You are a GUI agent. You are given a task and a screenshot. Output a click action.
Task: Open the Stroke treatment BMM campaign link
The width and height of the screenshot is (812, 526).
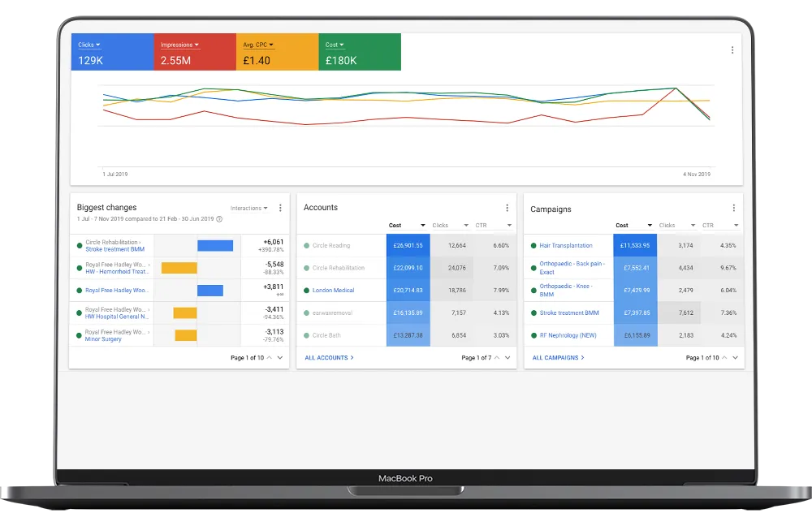tap(568, 313)
